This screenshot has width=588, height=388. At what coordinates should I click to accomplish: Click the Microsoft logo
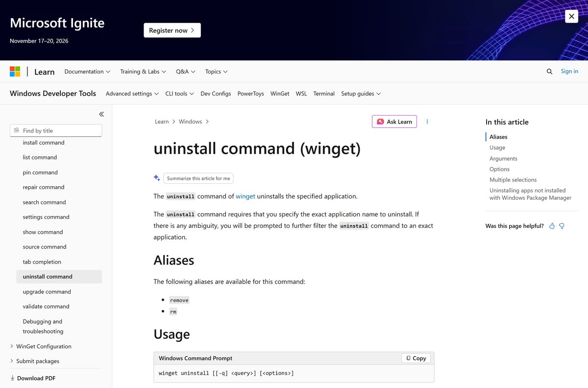pos(15,72)
